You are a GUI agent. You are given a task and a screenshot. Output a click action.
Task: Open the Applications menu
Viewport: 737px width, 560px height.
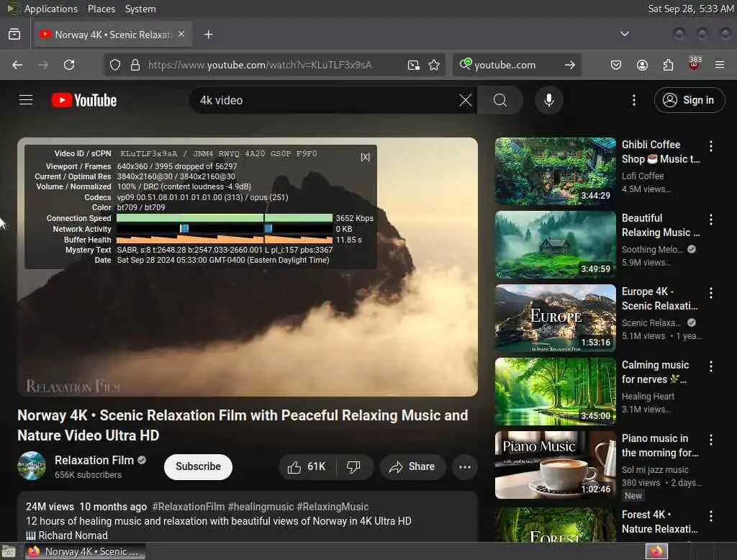(x=51, y=9)
